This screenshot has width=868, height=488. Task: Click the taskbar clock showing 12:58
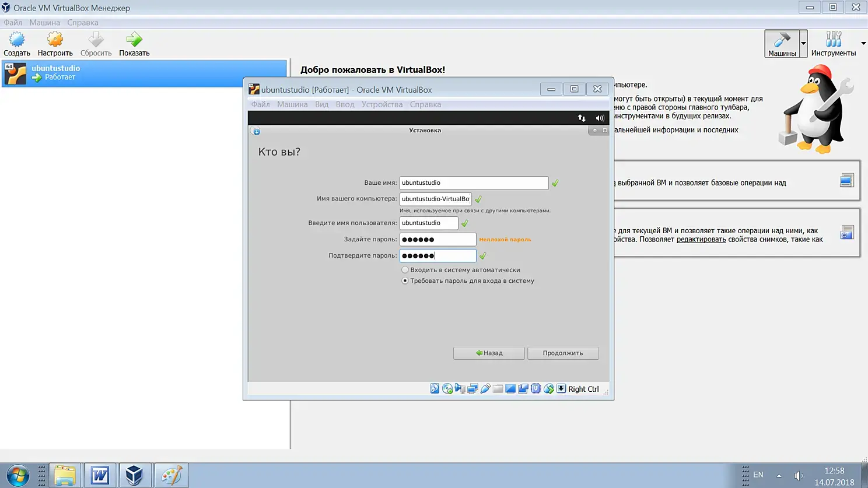(x=835, y=471)
